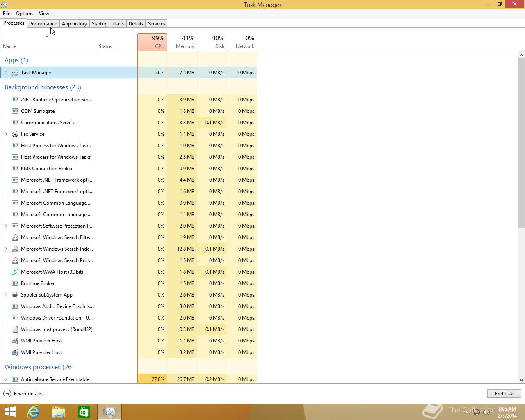Expand Microsoft Windows Search Indexer row
The image size is (525, 420).
coord(6,249)
